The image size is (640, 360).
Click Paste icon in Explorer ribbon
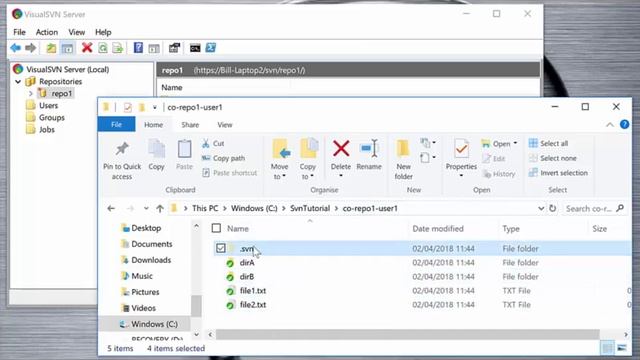click(x=184, y=149)
